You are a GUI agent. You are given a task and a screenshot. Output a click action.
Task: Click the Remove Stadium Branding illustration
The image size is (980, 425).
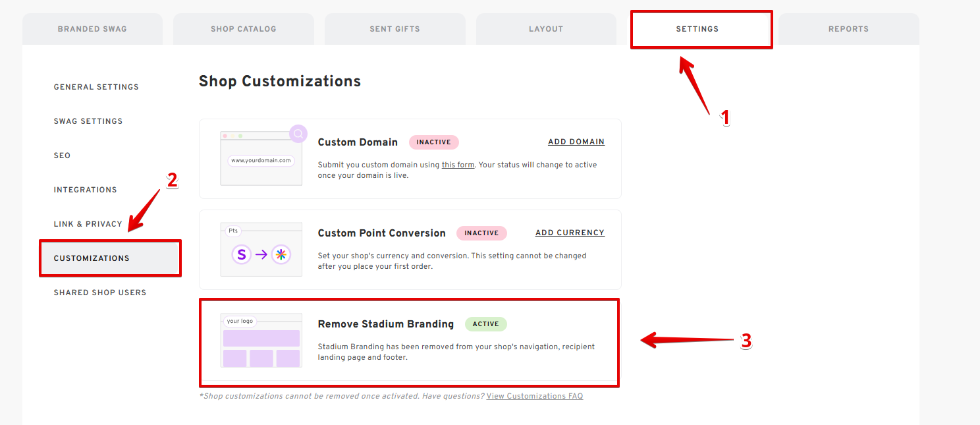[x=261, y=341]
